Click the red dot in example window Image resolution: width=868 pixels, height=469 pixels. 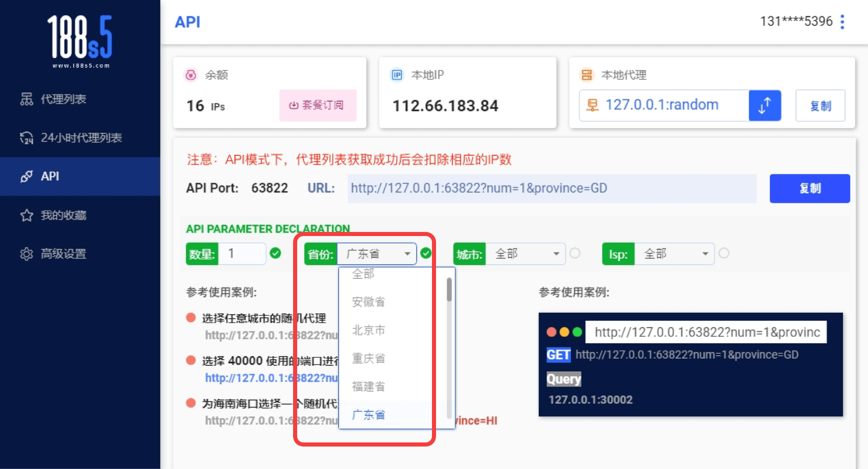pos(551,332)
